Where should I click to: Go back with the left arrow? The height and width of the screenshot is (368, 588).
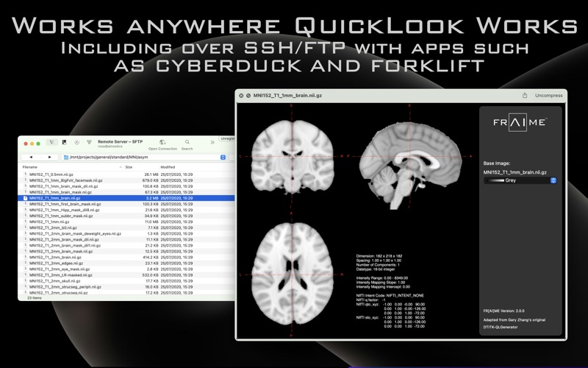click(31, 158)
